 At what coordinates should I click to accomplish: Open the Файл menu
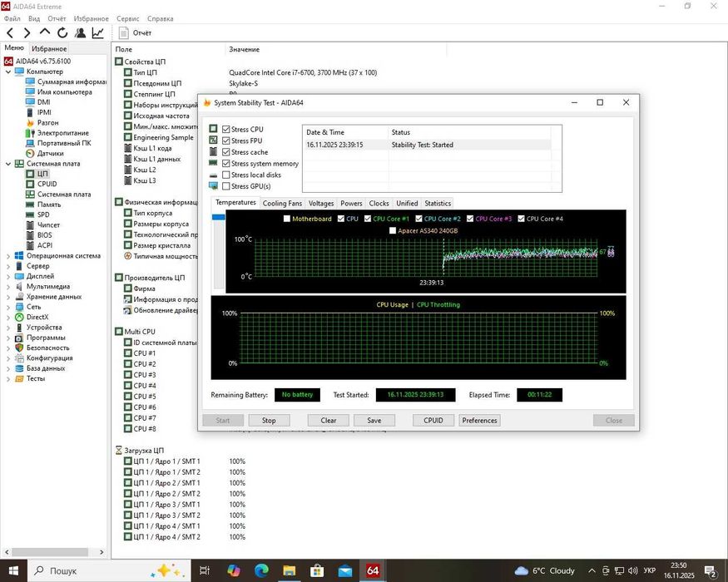12,18
